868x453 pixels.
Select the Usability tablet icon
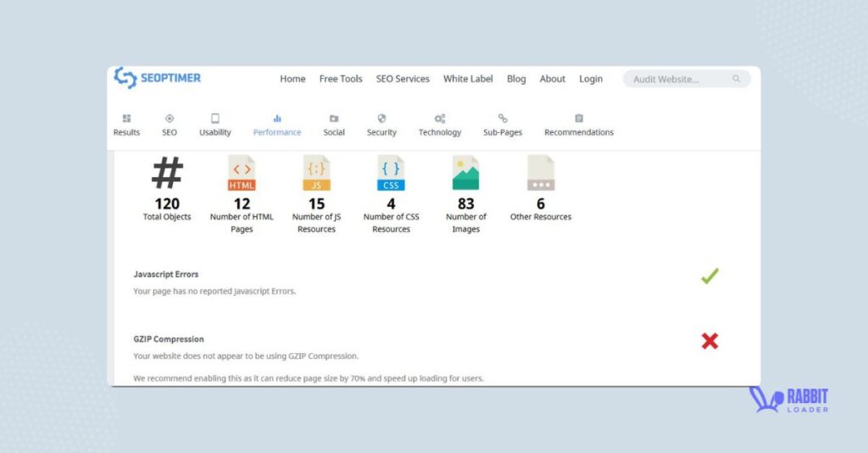[215, 119]
